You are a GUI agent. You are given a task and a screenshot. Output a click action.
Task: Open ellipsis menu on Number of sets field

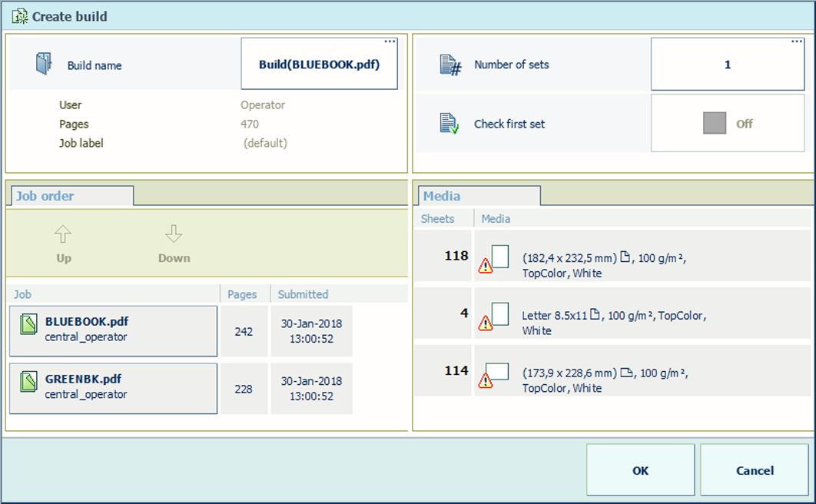[797, 42]
